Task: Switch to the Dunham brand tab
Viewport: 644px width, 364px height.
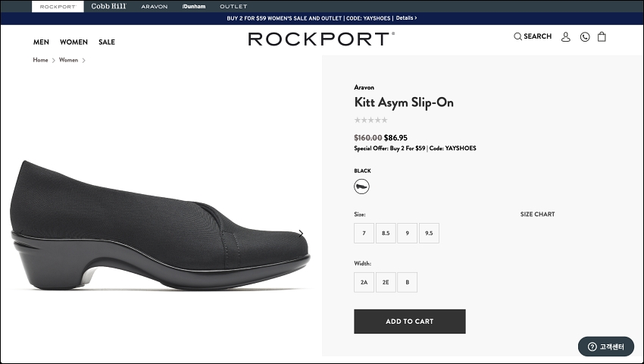Action: pyautogui.click(x=194, y=7)
